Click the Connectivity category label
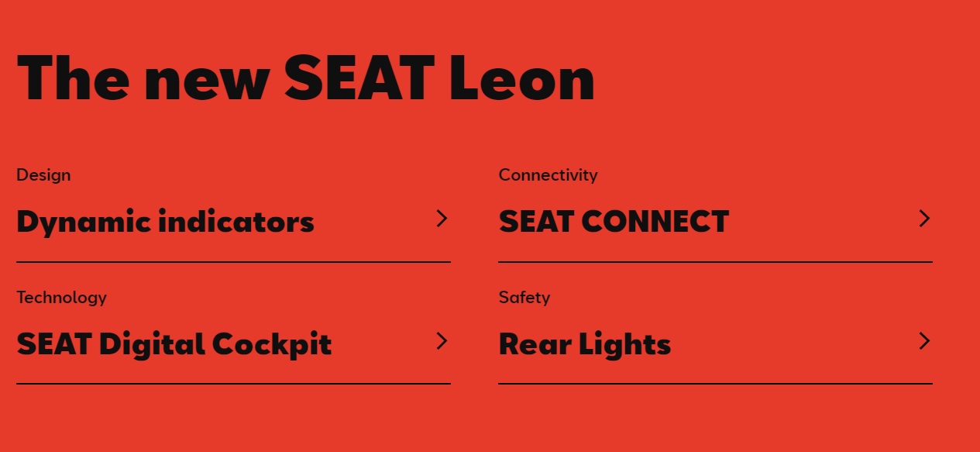This screenshot has width=980, height=452. tap(548, 175)
